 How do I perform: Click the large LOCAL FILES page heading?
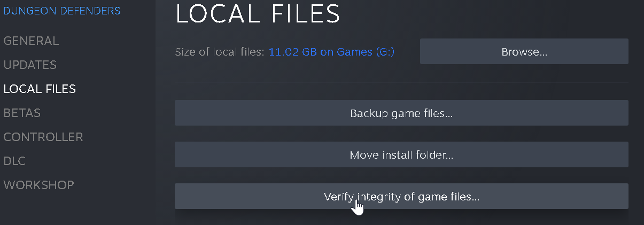pos(258,13)
